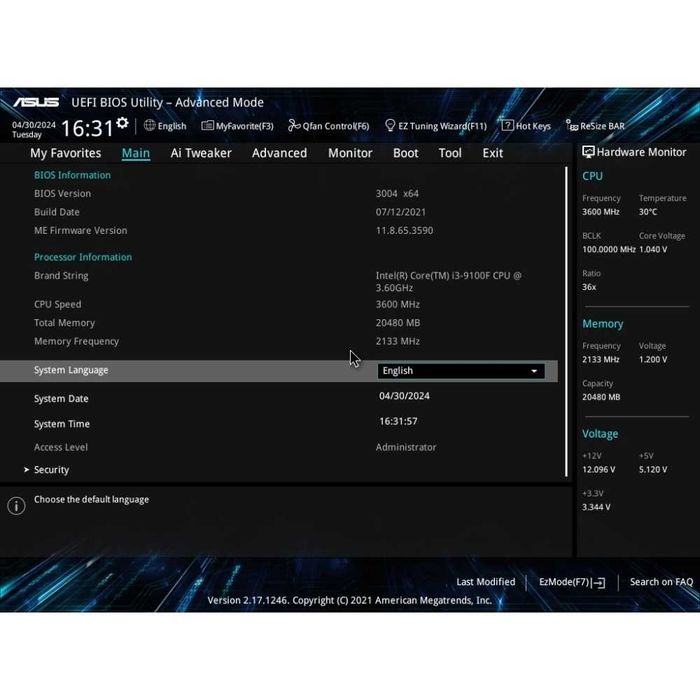
Task: Click the EzMode exit arrow icon
Action: coord(600,583)
